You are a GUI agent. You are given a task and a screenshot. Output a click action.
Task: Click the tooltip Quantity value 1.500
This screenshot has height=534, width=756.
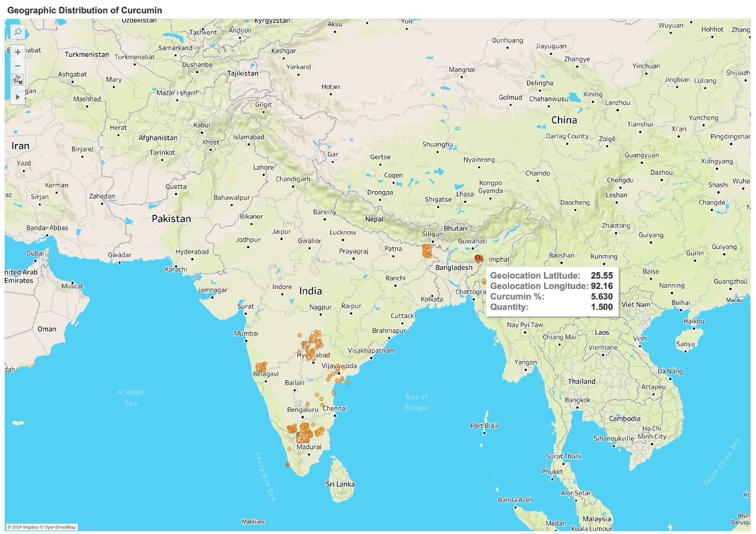602,307
